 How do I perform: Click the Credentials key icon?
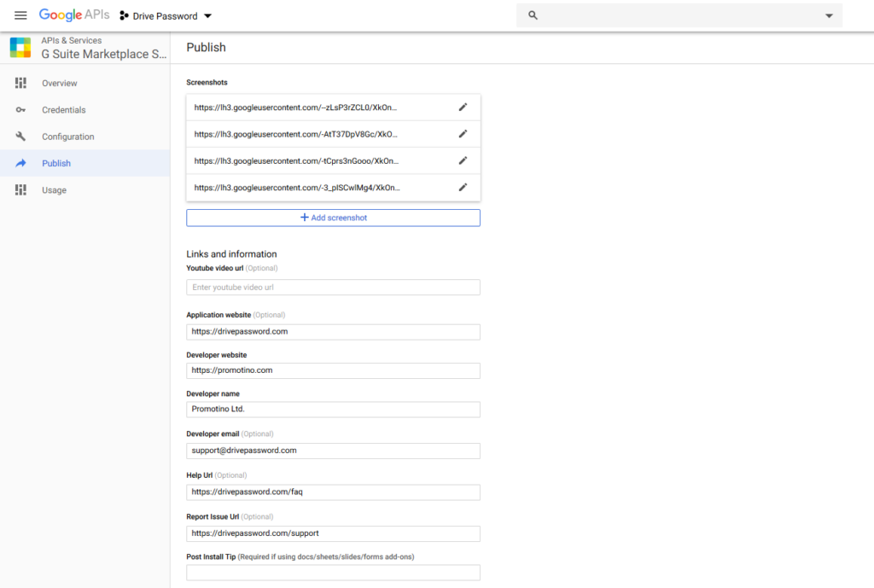20,110
